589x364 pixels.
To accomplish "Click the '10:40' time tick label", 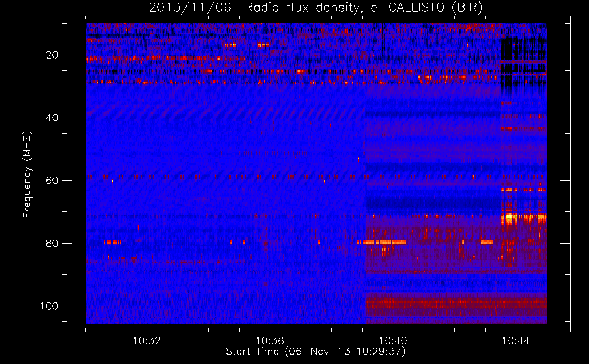I will coord(393,341).
